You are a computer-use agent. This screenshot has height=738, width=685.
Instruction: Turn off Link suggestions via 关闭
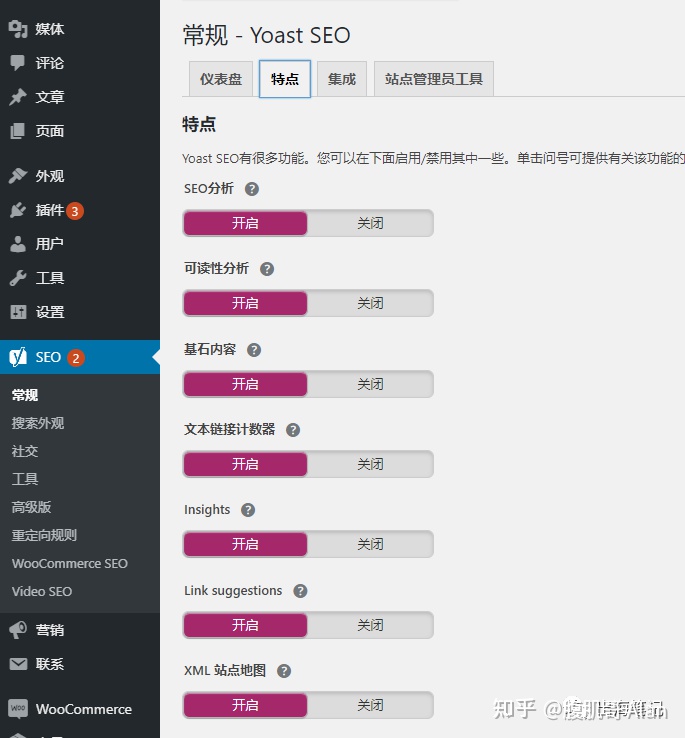[x=370, y=625]
